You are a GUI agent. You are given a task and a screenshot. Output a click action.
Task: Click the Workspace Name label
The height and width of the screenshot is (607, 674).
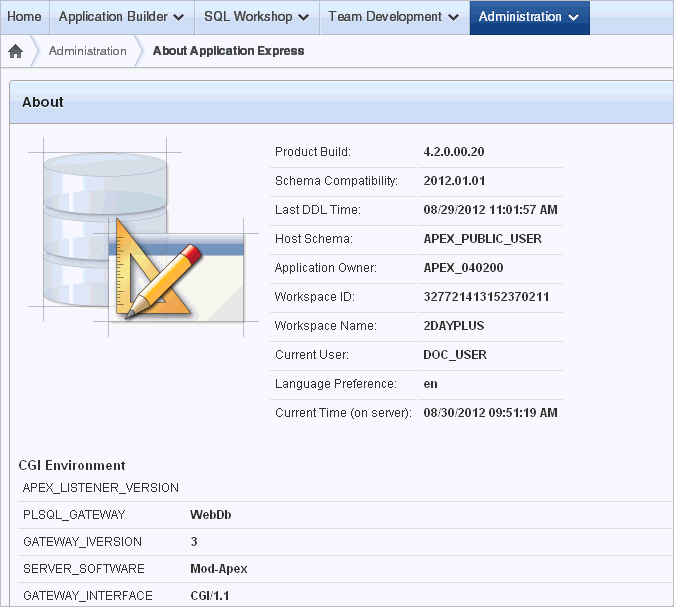click(x=326, y=326)
